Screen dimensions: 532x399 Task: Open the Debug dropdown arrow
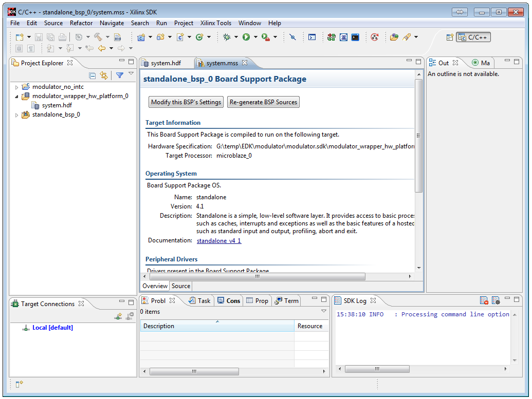pyautogui.click(x=236, y=37)
